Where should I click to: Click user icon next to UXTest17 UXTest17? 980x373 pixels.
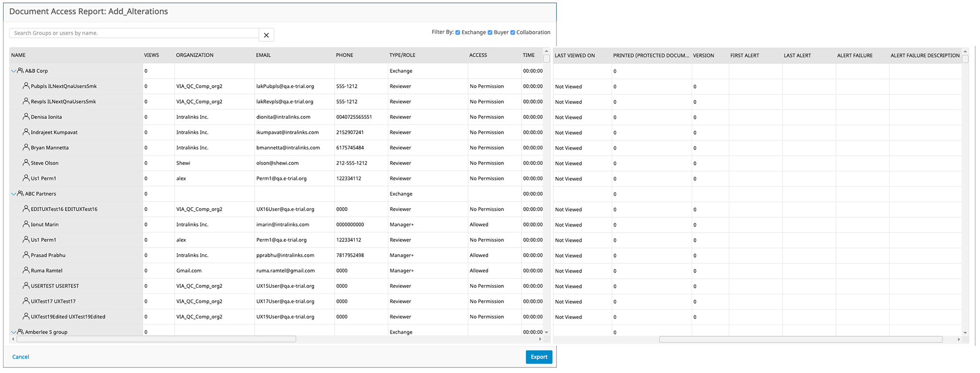(x=26, y=301)
